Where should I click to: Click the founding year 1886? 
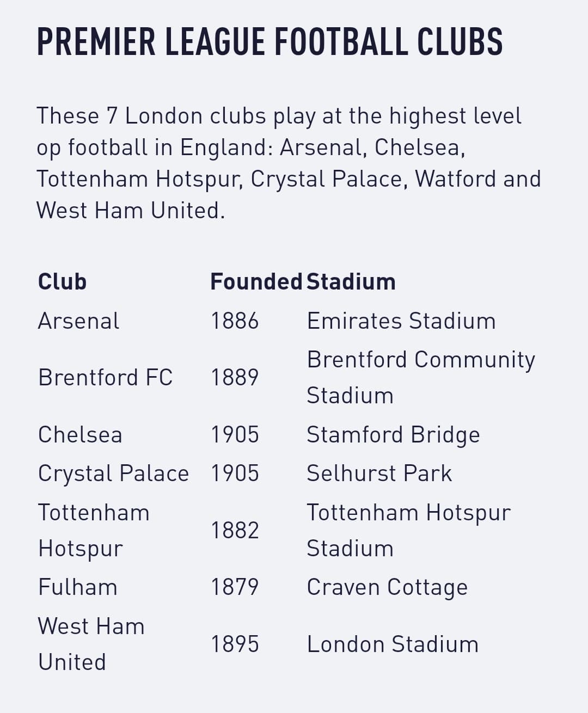point(235,321)
